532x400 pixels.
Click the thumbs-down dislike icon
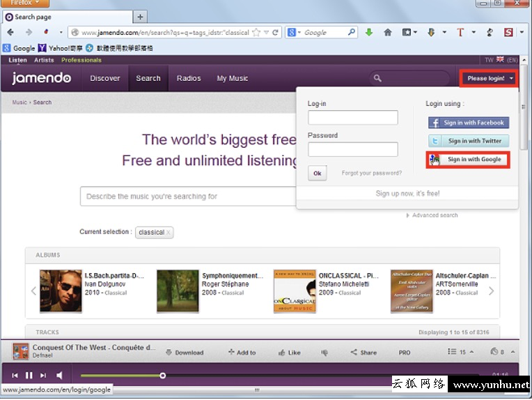tap(324, 353)
